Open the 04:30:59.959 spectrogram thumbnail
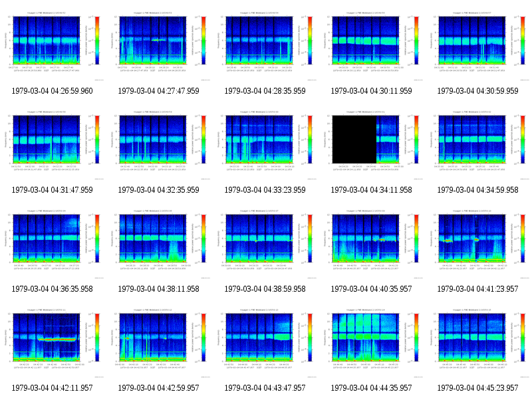The width and height of the screenshot is (532, 396). coord(477,46)
